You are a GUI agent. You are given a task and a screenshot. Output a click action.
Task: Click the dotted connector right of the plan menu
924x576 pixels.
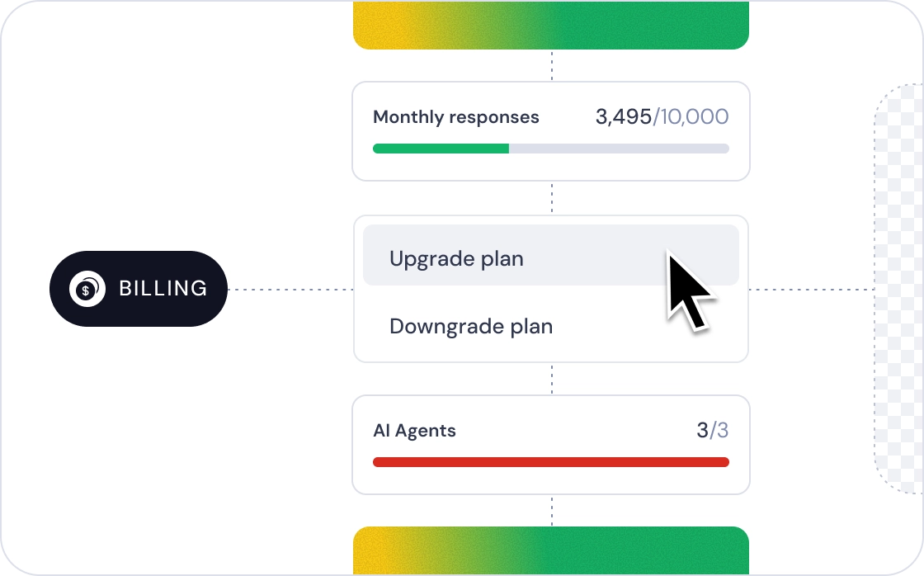pyautogui.click(x=810, y=290)
